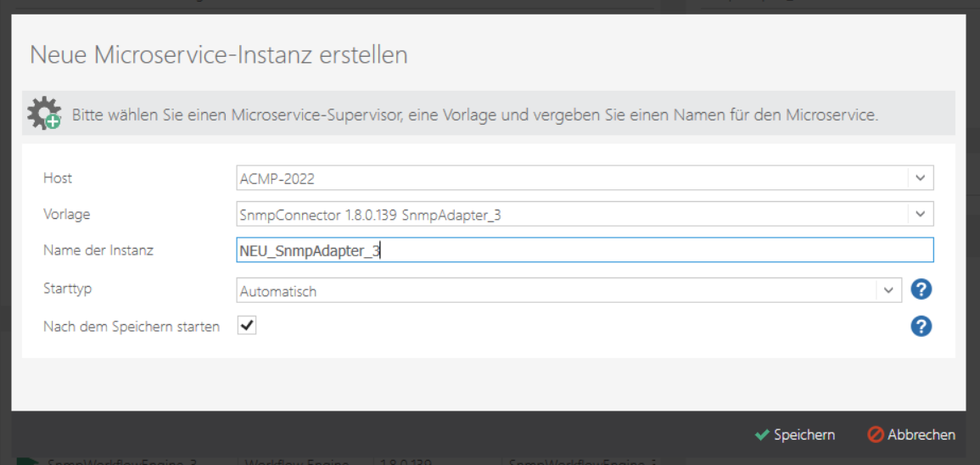This screenshot has width=980, height=465.
Task: Click the gear with plus icon in banner
Action: 44,114
